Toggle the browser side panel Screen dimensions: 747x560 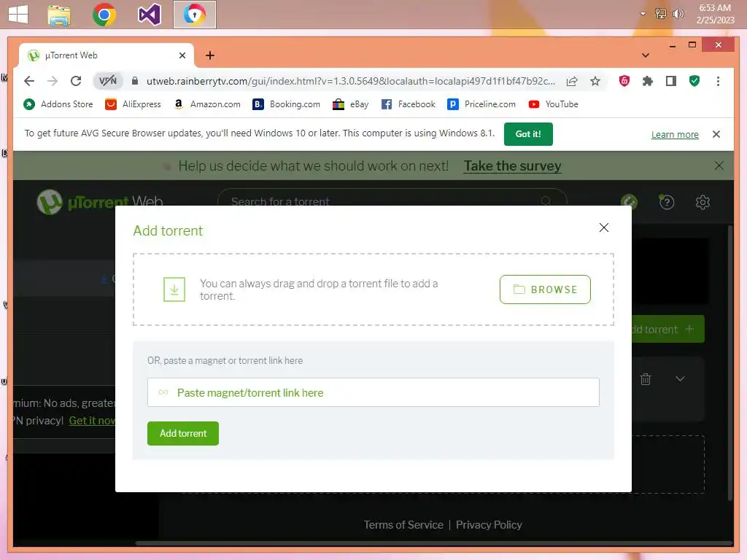671,81
